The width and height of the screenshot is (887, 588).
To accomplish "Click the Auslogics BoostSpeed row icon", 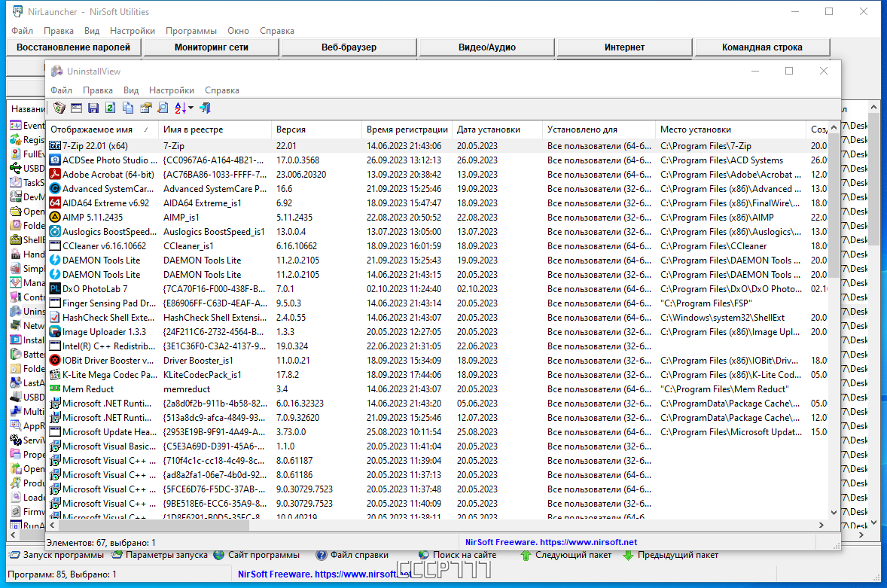I will (55, 232).
